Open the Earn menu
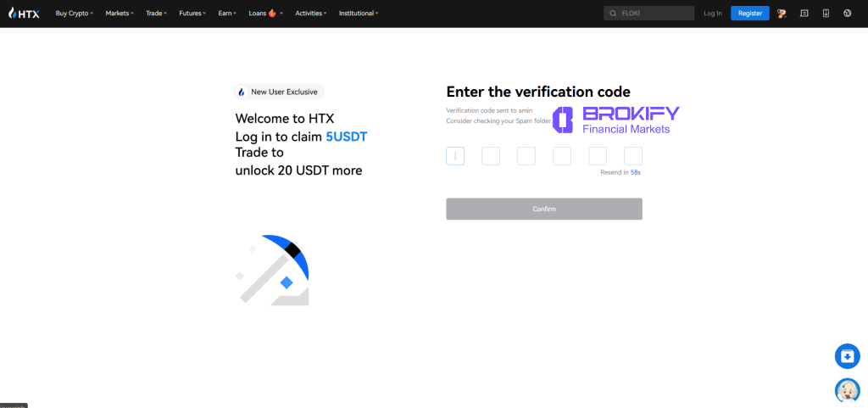Screen dimensions: 868x408 coord(226,14)
